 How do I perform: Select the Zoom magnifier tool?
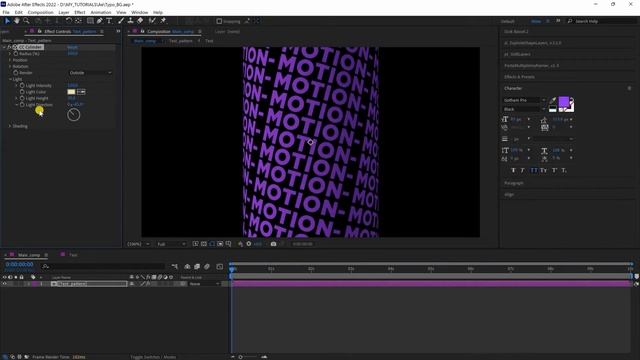pos(26,21)
